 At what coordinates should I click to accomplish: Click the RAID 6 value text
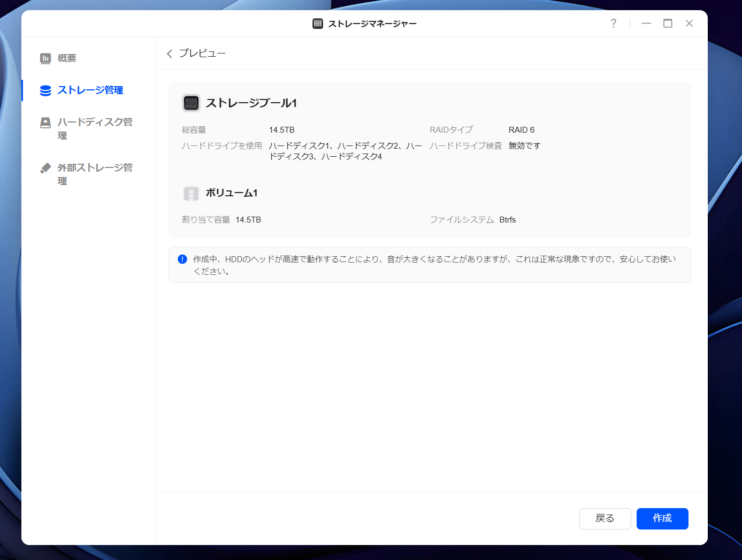point(521,130)
